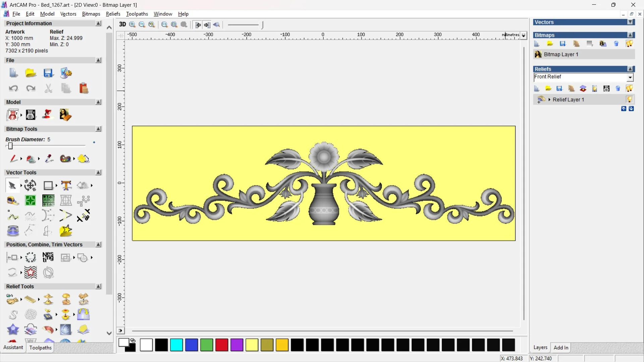Image resolution: width=644 pixels, height=362 pixels.
Task: Toggle all bitmap layers visibility lightbulb
Action: [629, 44]
